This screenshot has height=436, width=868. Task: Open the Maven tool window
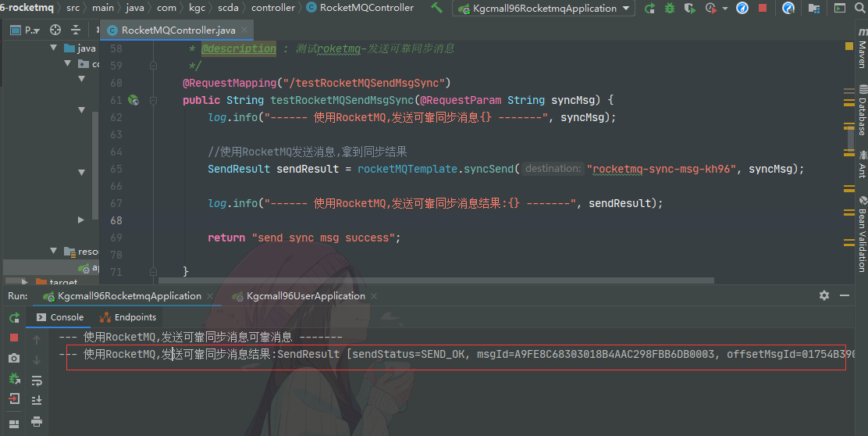(x=862, y=48)
